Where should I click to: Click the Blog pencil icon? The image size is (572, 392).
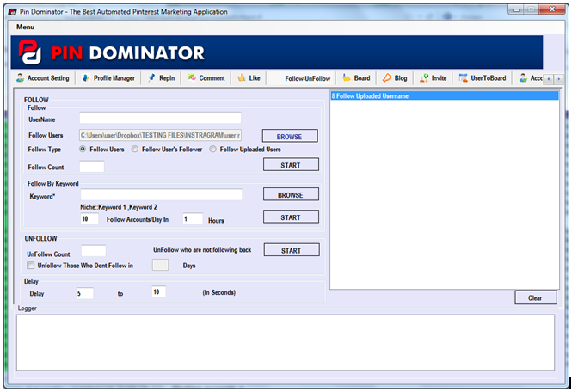point(387,77)
